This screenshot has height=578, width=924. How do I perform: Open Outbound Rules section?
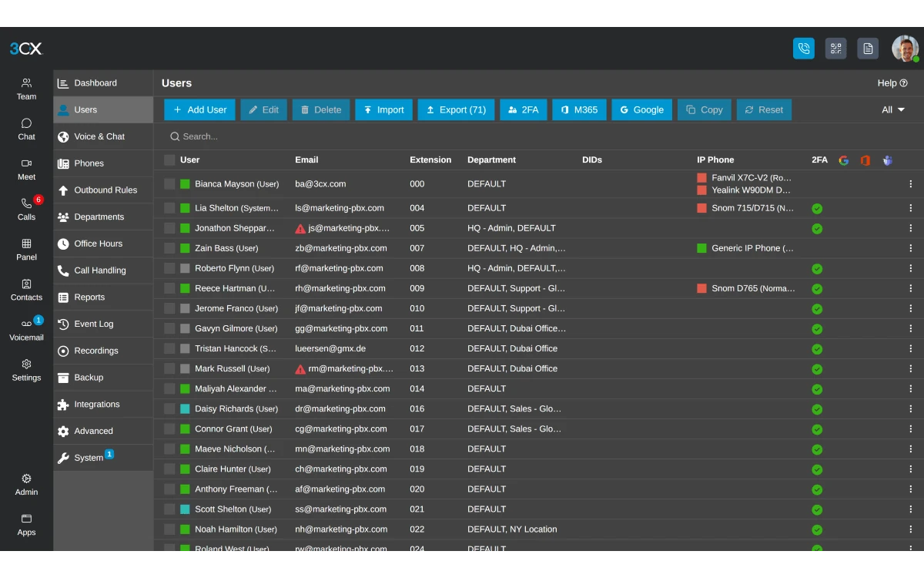coord(103,190)
